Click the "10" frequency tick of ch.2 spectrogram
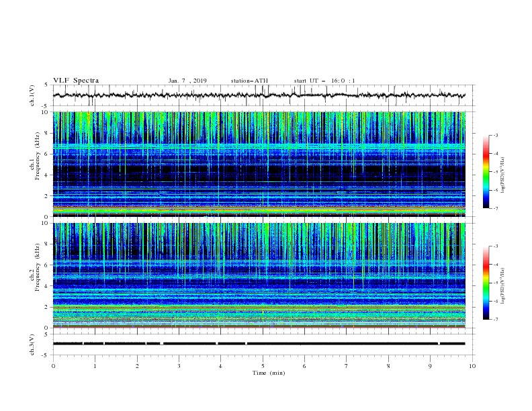 tap(45, 223)
